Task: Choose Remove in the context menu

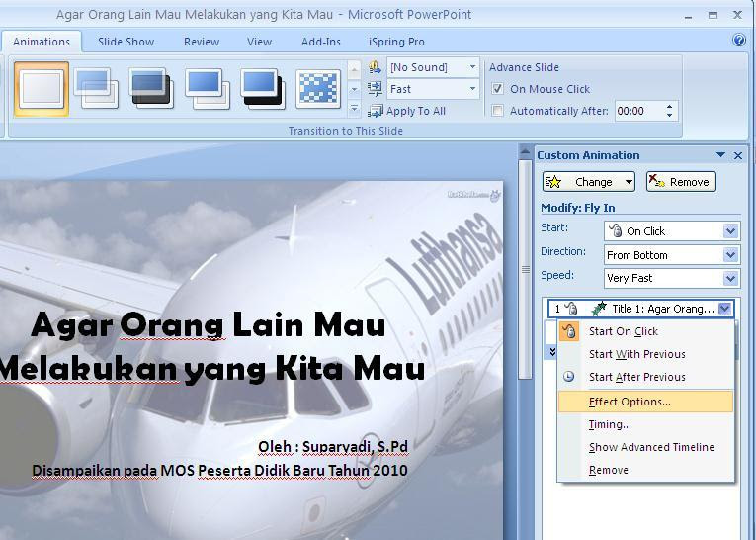Action: tap(645, 470)
